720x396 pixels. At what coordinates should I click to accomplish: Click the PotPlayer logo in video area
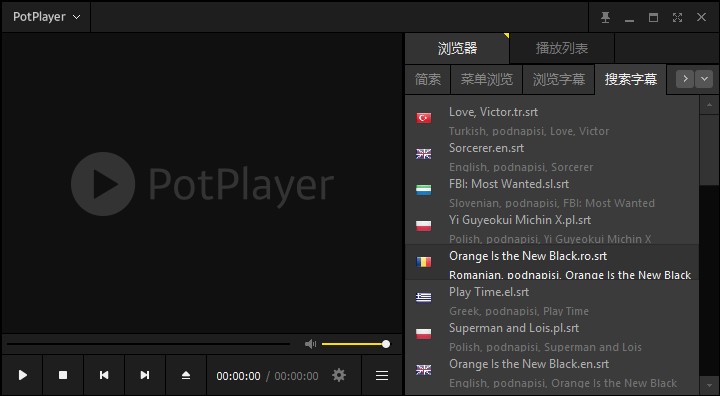click(x=202, y=184)
